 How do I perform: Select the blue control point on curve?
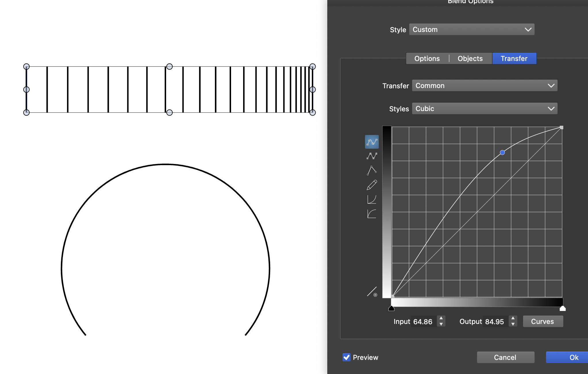502,152
